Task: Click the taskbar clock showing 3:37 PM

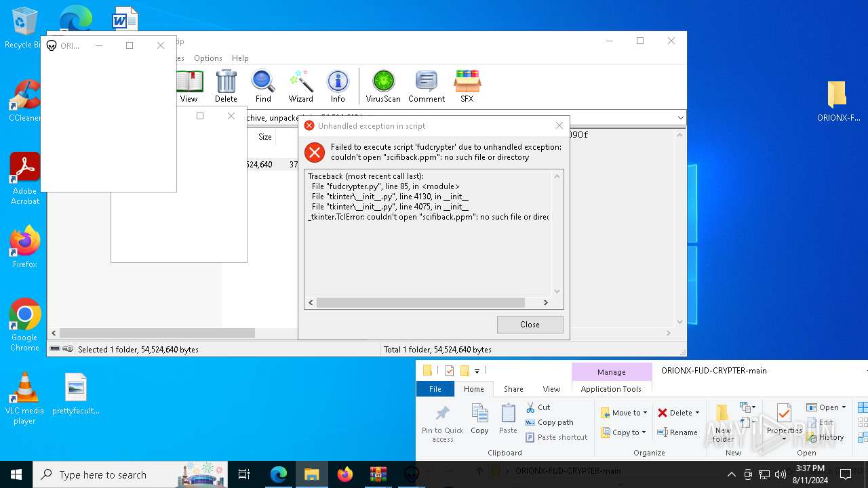Action: (x=810, y=474)
